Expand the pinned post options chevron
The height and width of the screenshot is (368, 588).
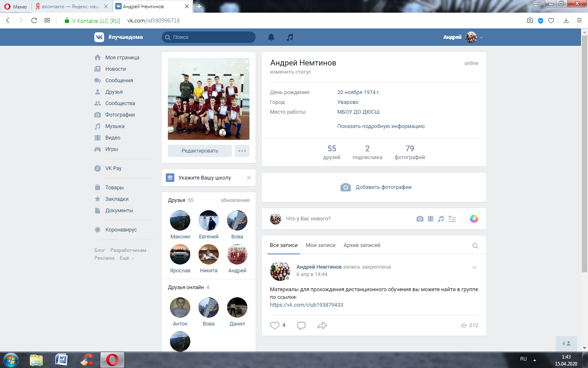pos(474,267)
